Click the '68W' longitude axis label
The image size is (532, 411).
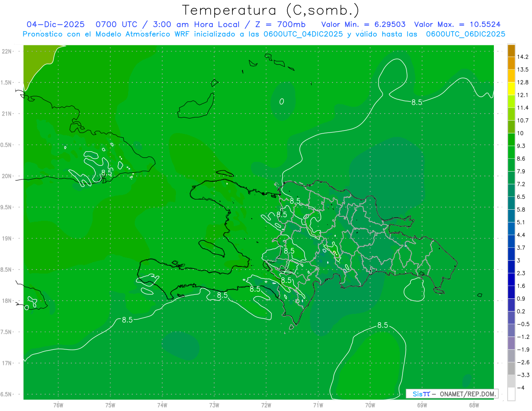pyautogui.click(x=473, y=405)
